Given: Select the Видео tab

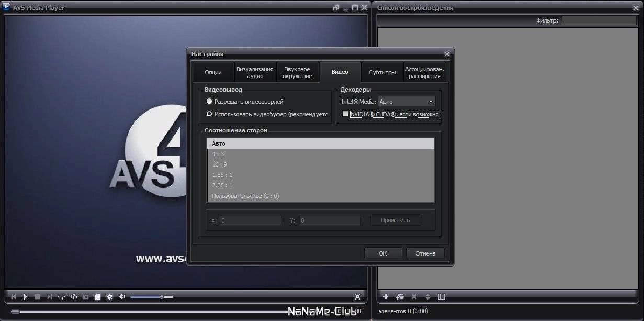Looking at the screenshot, I should point(340,72).
